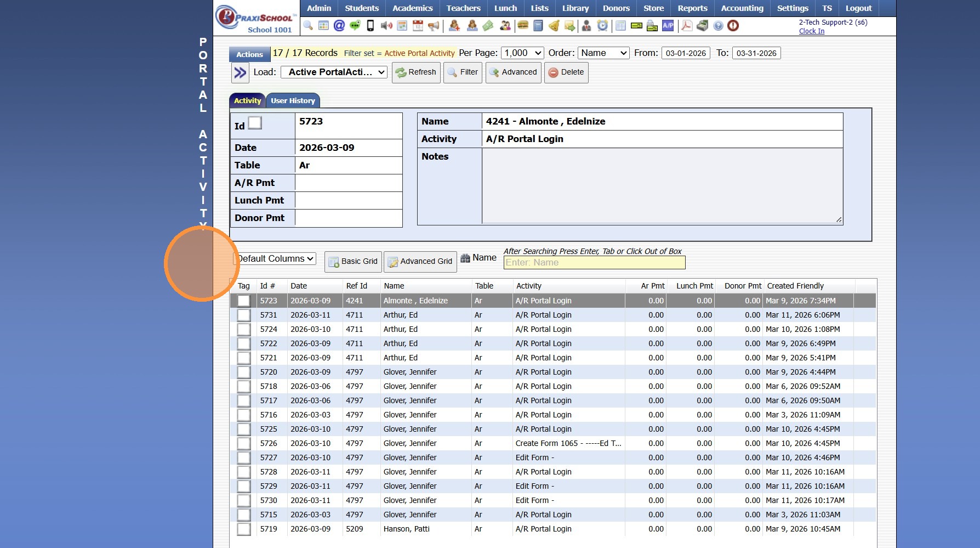Select tag checkbox for record 5719
Viewport: 980px width, 548px height.
pyautogui.click(x=244, y=529)
